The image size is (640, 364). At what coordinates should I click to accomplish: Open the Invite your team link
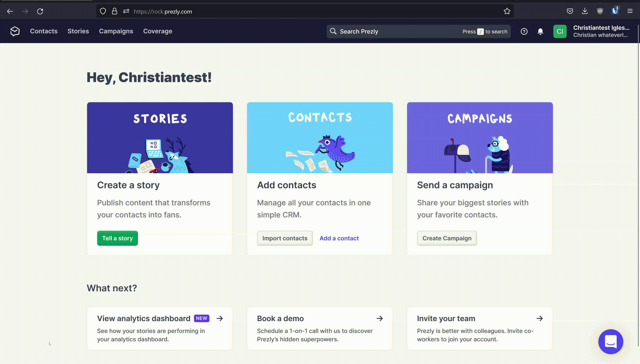446,318
